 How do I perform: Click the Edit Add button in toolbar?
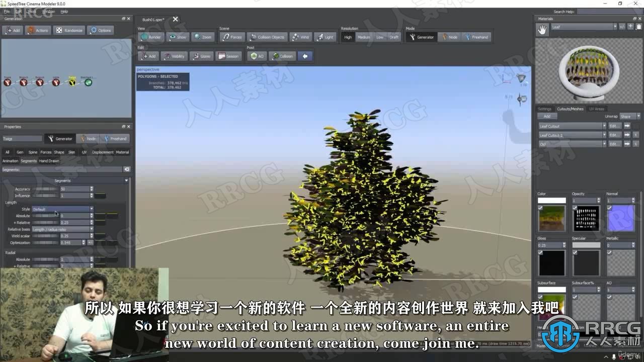(x=148, y=56)
